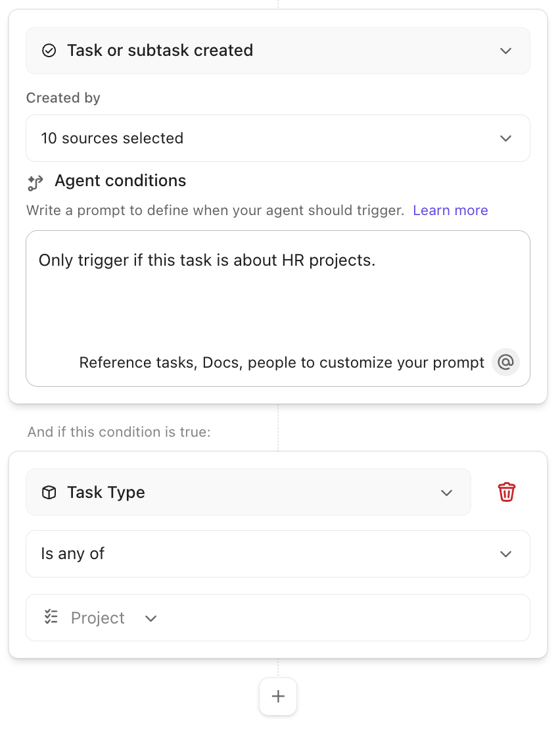Select the HR projects prompt text to edit
The image size is (560, 738).
[206, 260]
